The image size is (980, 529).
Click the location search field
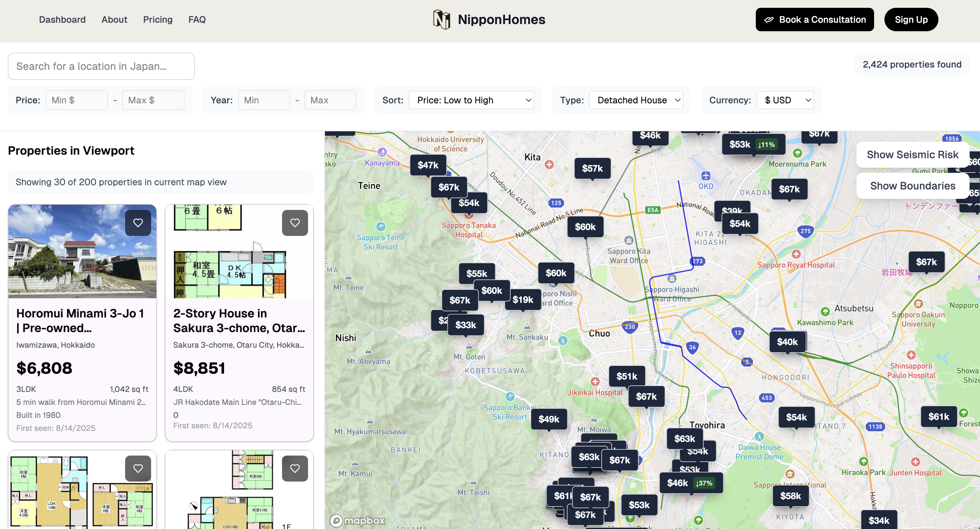click(101, 66)
